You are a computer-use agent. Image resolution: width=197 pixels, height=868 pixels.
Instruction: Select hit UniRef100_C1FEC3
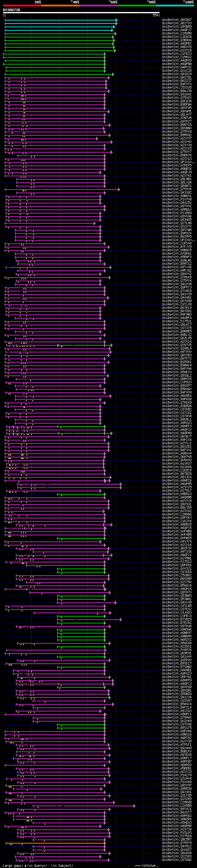177,54
